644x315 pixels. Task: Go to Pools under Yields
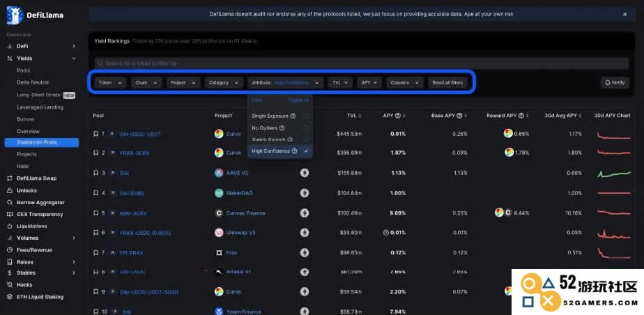[24, 70]
